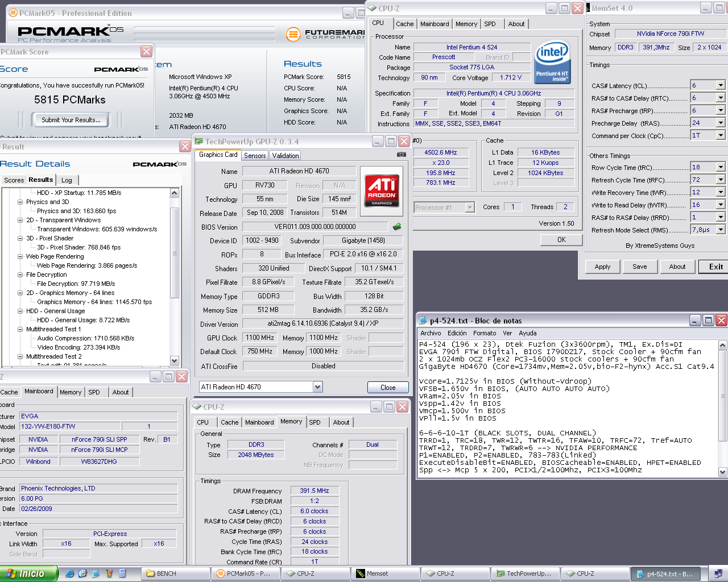Click the system tray network icon

point(718,573)
